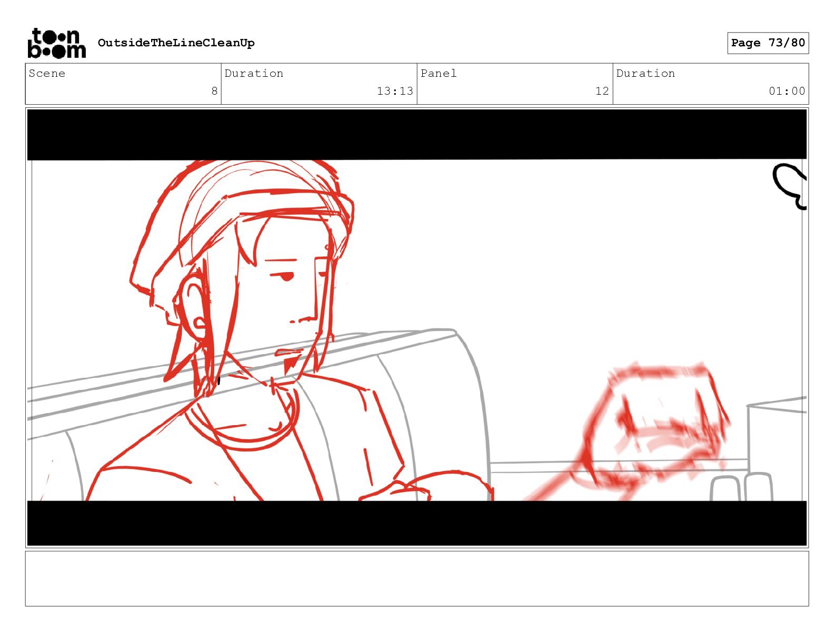Screen dimensions: 834x644
Task: Click the panel number 12
Action: [x=602, y=91]
